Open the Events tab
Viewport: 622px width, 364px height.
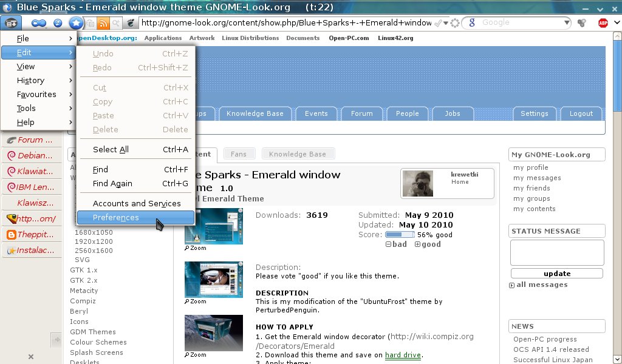(316, 113)
